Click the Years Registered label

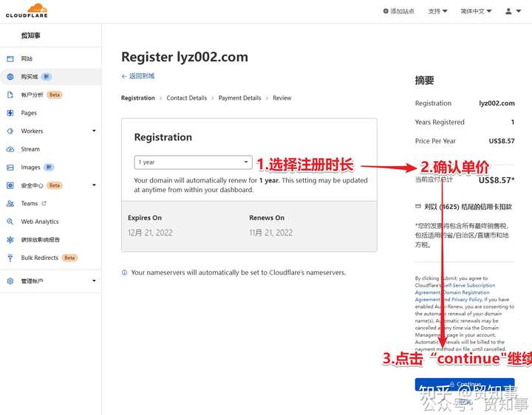(x=440, y=122)
